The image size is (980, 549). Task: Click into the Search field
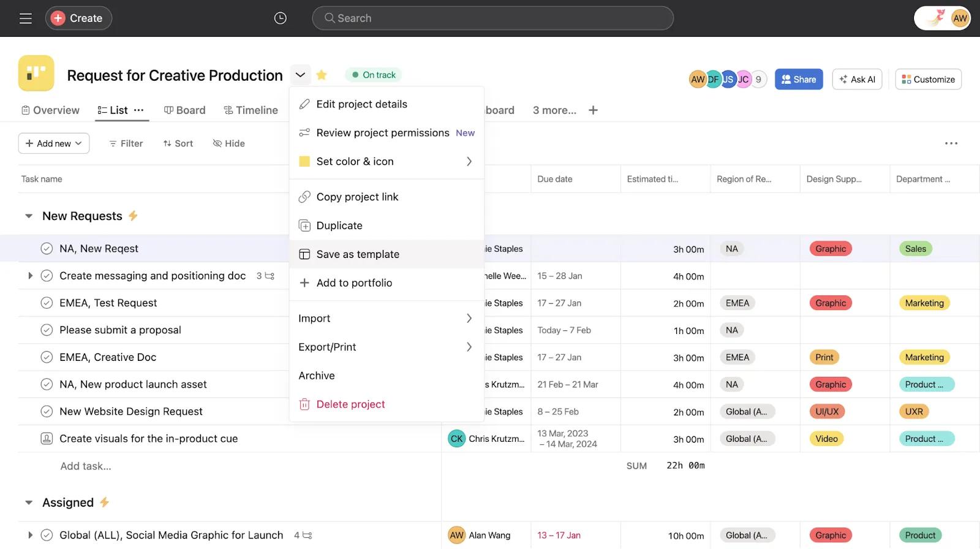click(492, 18)
